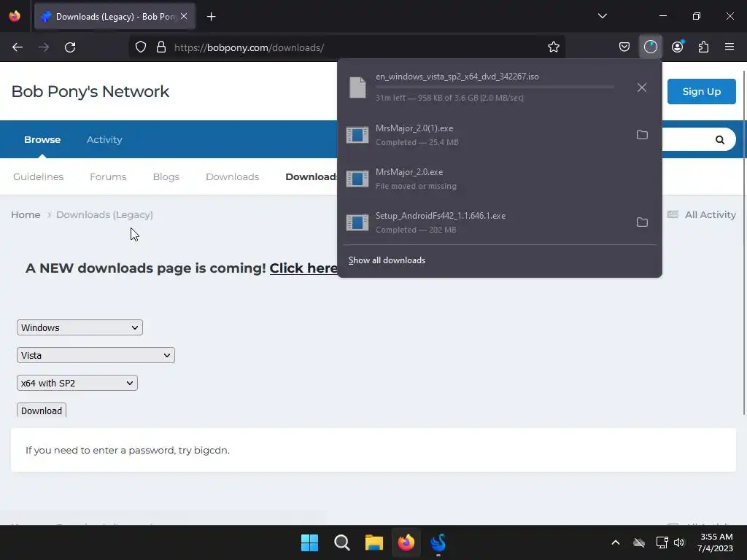Open All Activity link
This screenshot has height=560, width=747.
[701, 215]
